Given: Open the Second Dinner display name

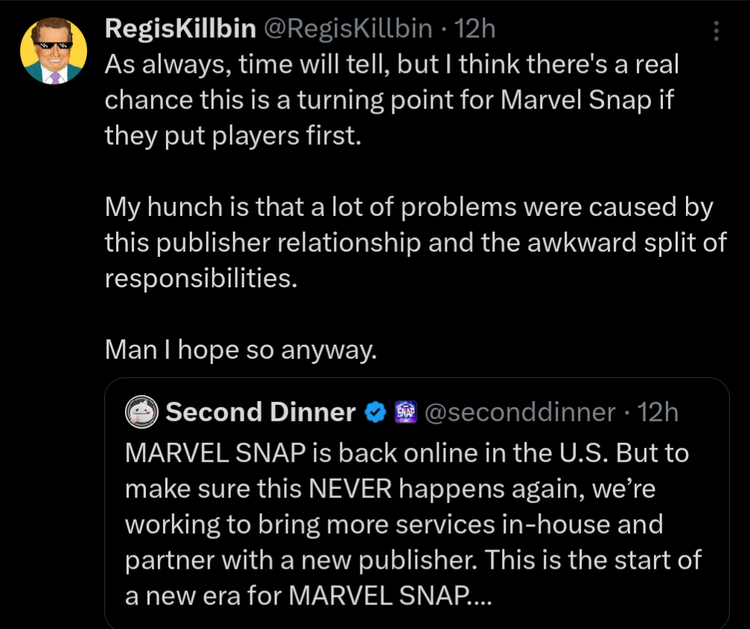Looking at the screenshot, I should click(x=261, y=412).
